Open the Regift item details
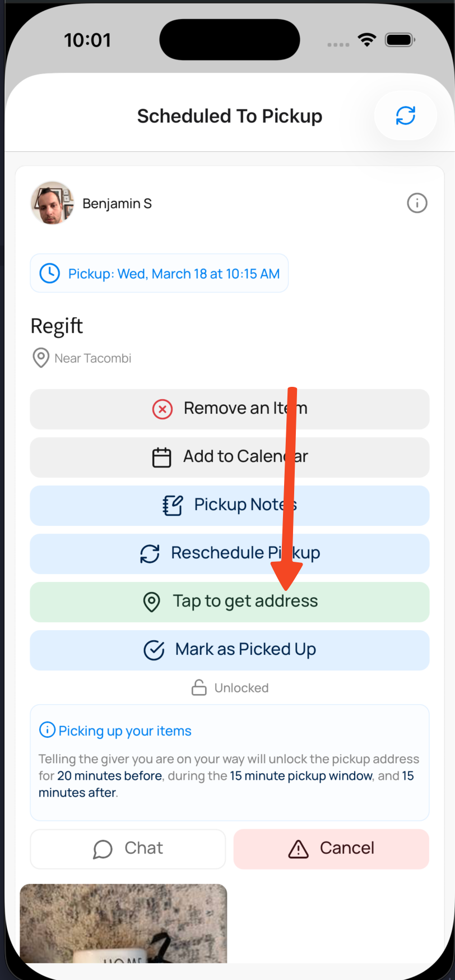This screenshot has height=980, width=455. pyautogui.click(x=57, y=325)
